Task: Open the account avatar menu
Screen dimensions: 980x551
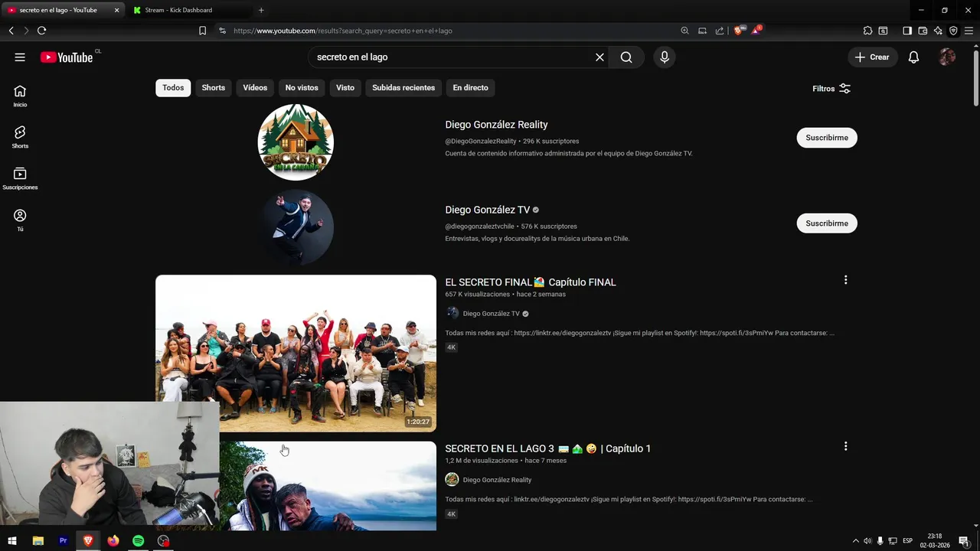Action: 947,57
